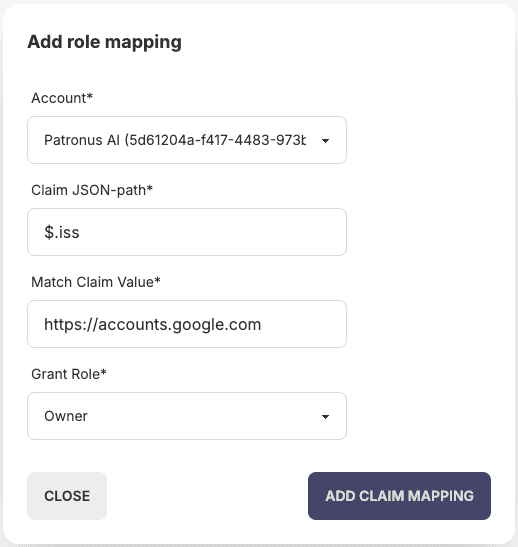
Task: Click into the Match Claim Value field
Action: click(x=187, y=324)
